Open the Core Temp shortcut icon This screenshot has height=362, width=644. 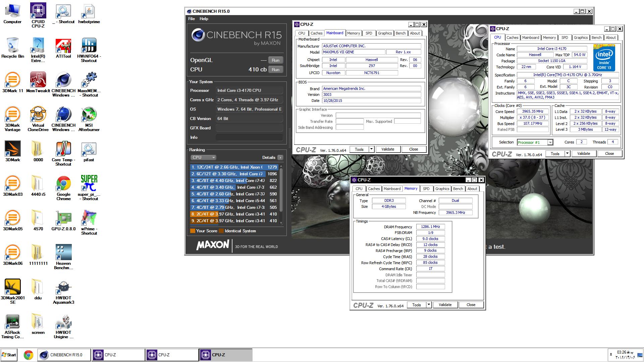63,154
